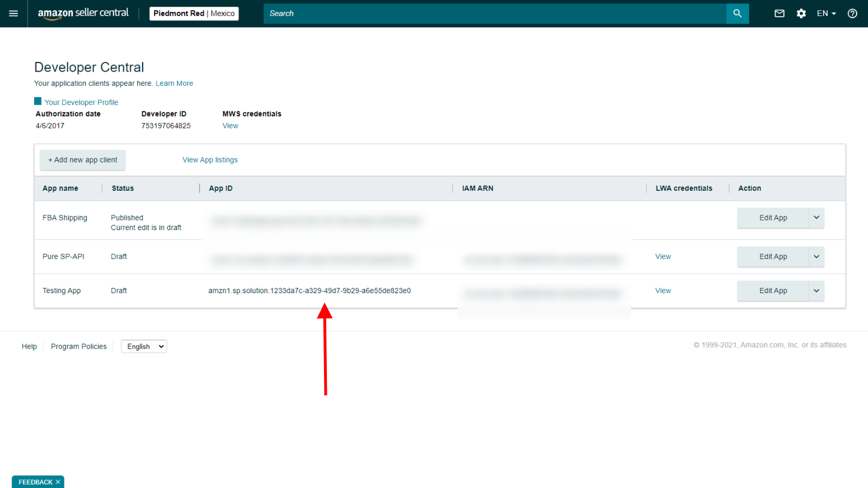View LWA credentials for Testing App
Image resolution: width=868 pixels, height=488 pixels.
663,291
